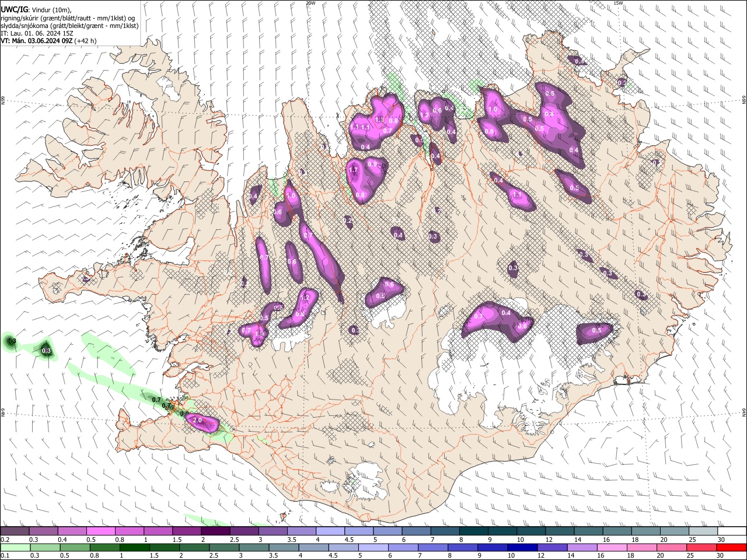The width and height of the screenshot is (747, 560).
Task: Click the 'IT: Lau. 01. 06. 2024 15Z' line
Action: pyautogui.click(x=37, y=33)
